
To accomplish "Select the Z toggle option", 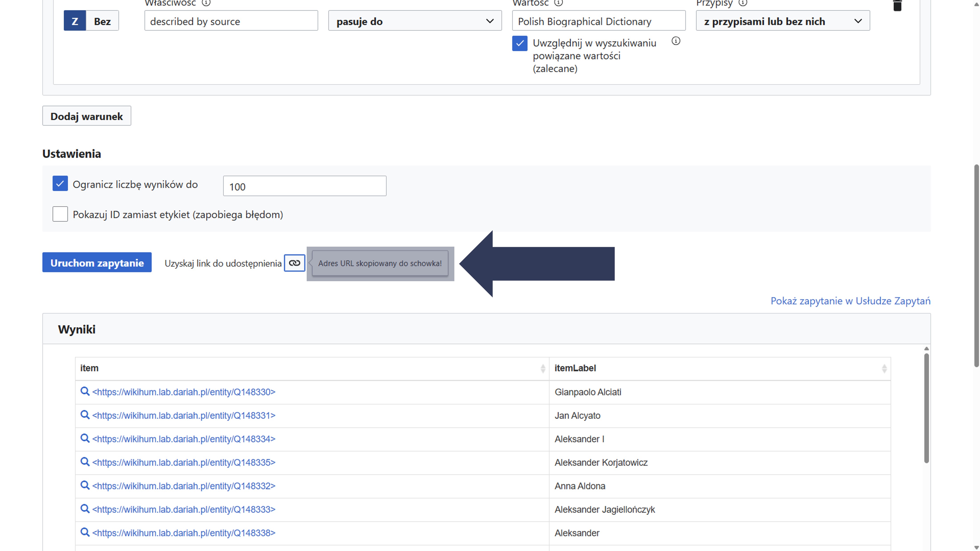I will (75, 21).
